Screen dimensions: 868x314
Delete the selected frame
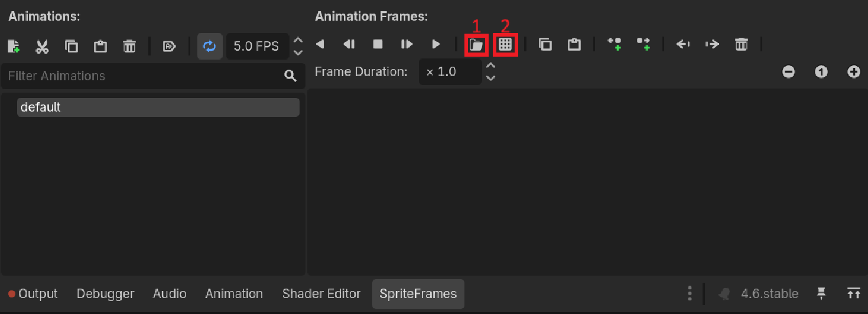[x=741, y=44]
